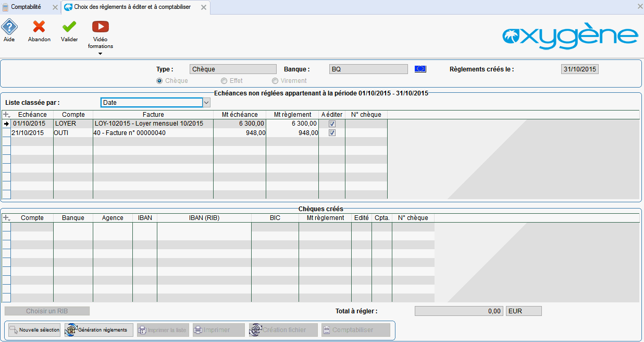Image resolution: width=644 pixels, height=342 pixels.
Task: Click the LOYER account cell
Action: (73, 124)
